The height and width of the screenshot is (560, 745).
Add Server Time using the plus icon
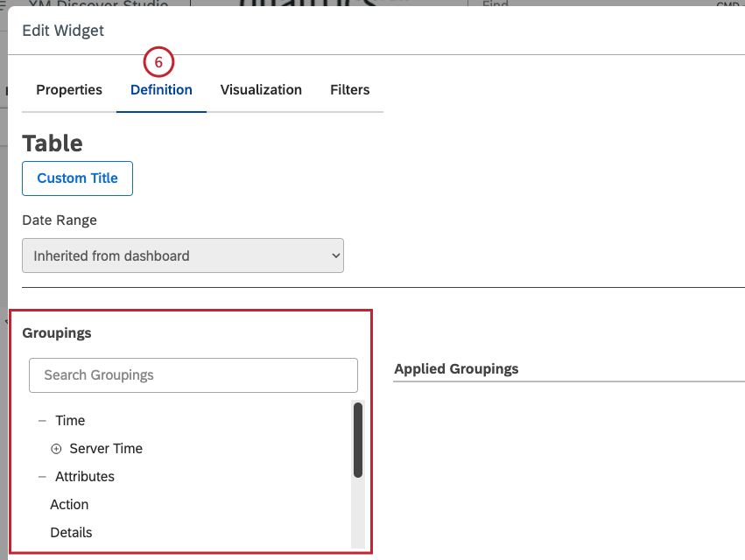click(x=56, y=448)
